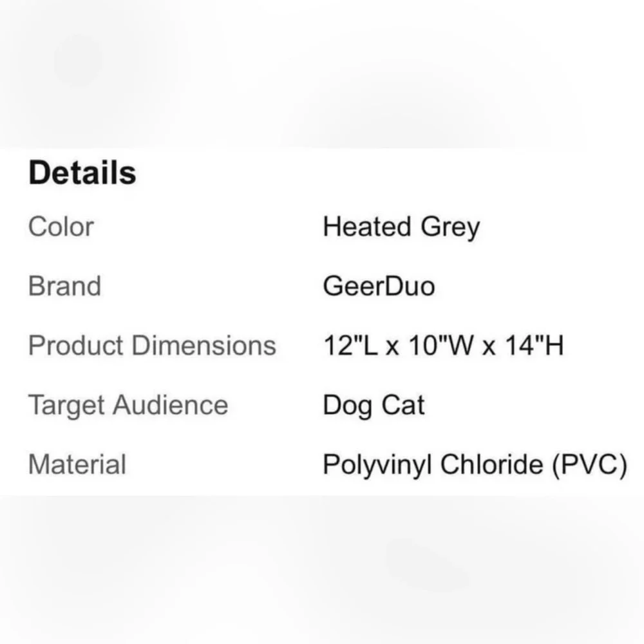Select the Polyvinyl Chloride (PVC) value
The width and height of the screenshot is (644, 644).
point(475,466)
